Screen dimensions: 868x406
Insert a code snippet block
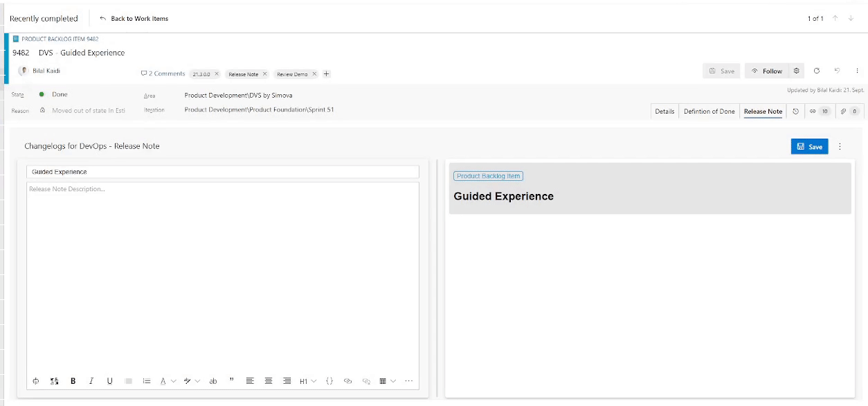pyautogui.click(x=329, y=380)
